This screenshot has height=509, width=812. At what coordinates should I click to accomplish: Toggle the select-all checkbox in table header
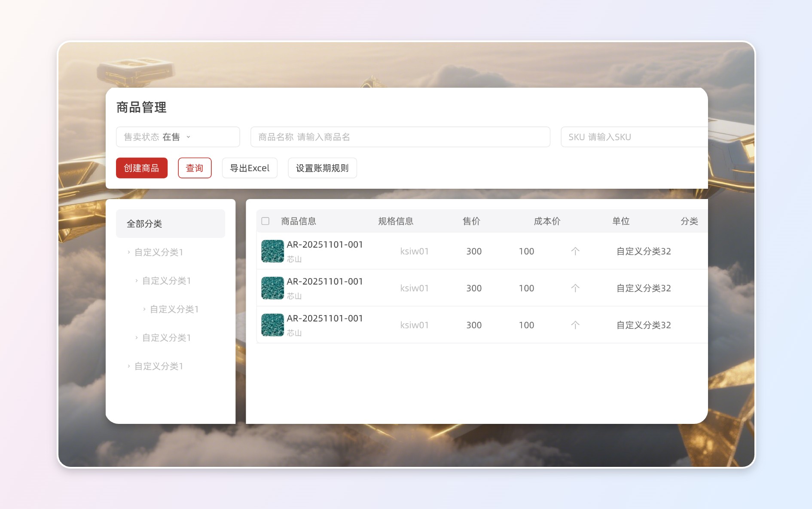[266, 221]
